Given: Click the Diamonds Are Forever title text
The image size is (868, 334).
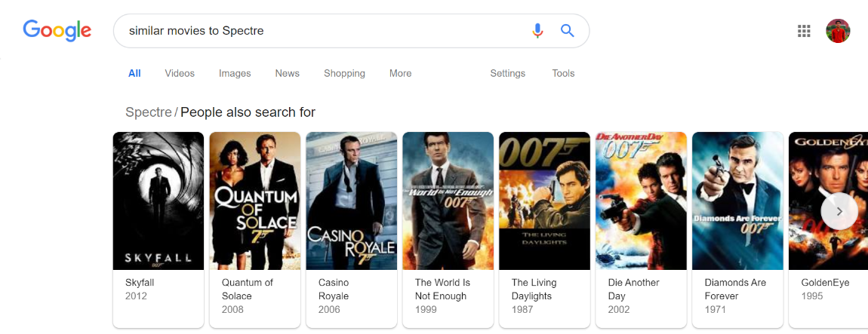Looking at the screenshot, I should pos(735,290).
